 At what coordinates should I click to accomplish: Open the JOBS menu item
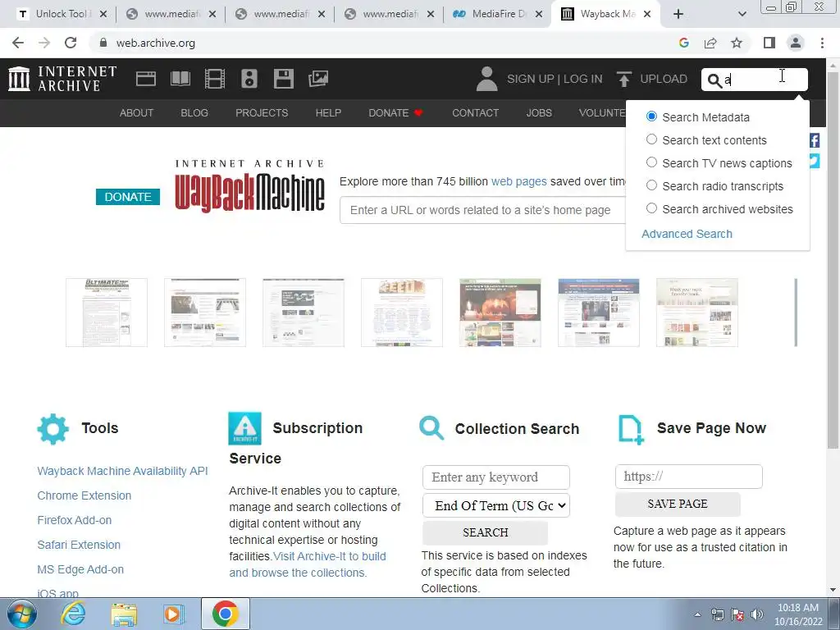pos(539,113)
